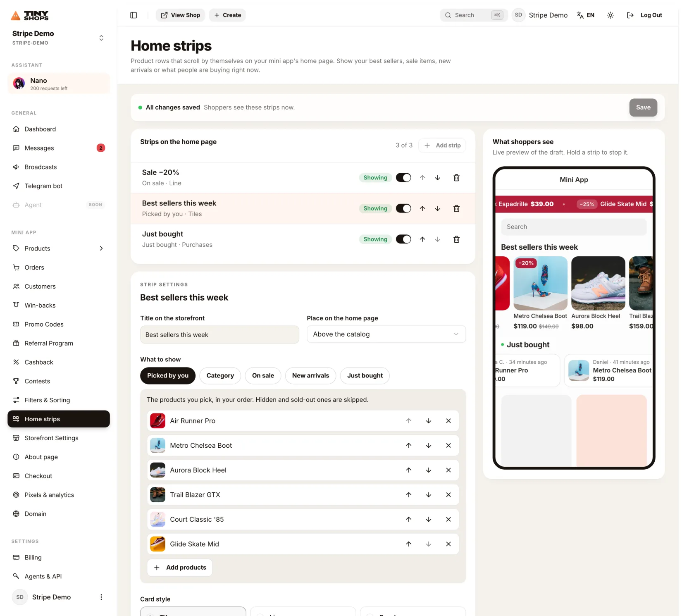682x616 pixels.
Task: Collapse the sidebar with the panel icon
Action: pos(134,15)
